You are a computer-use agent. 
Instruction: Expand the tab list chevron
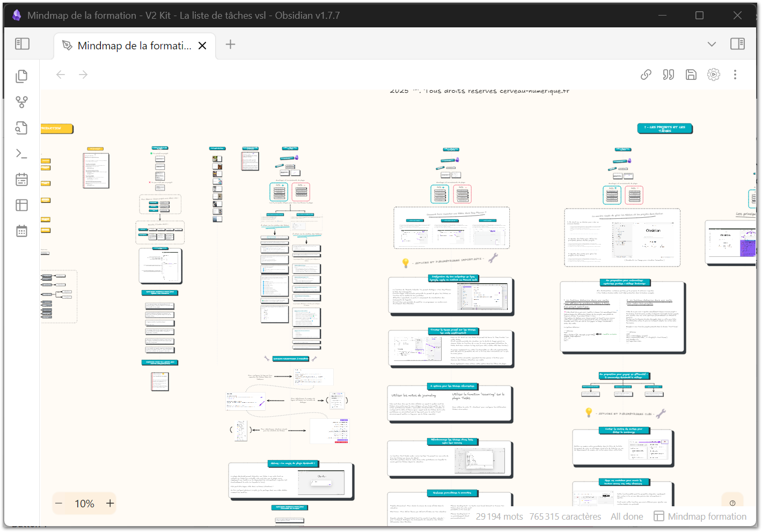point(712,44)
